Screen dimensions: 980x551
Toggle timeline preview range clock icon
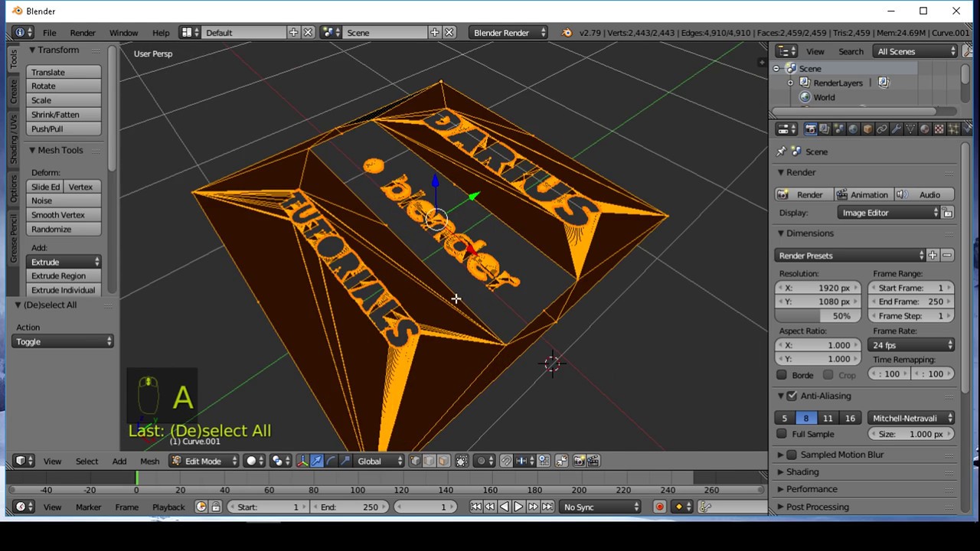[x=201, y=507]
